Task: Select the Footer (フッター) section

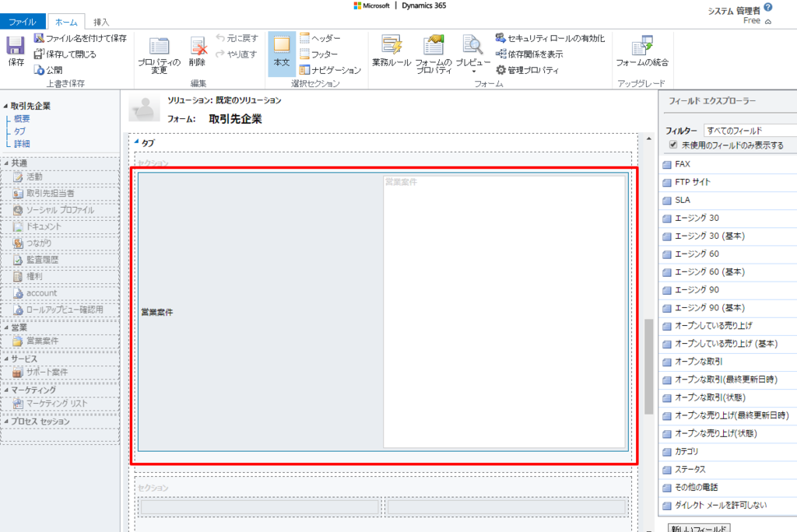Action: (318, 54)
